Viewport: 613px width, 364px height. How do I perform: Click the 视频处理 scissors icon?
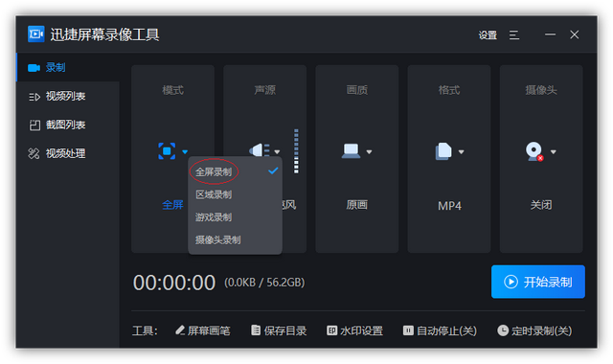tap(34, 153)
